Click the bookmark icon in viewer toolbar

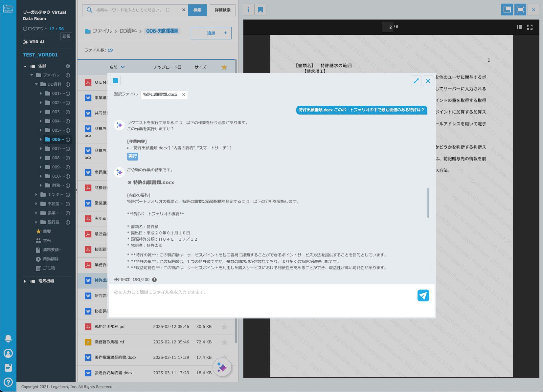(260, 10)
